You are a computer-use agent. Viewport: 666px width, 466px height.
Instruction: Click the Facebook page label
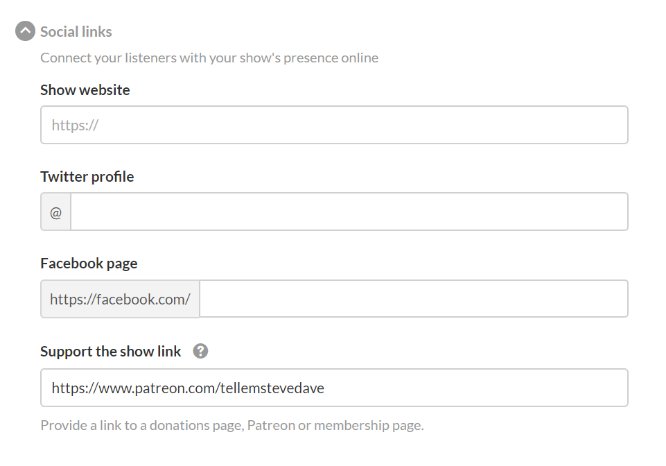89,264
